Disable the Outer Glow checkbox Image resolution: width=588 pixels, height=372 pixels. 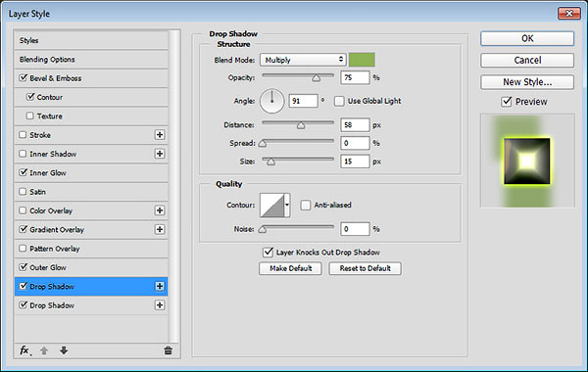(x=24, y=267)
